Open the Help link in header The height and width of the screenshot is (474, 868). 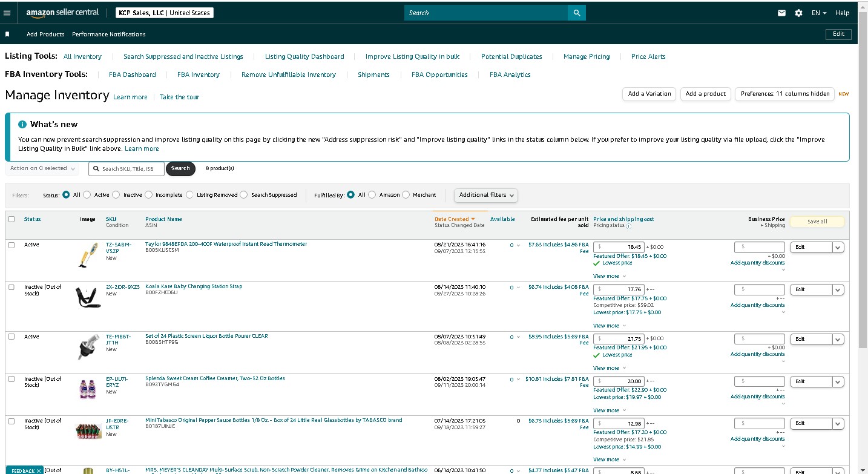click(843, 13)
